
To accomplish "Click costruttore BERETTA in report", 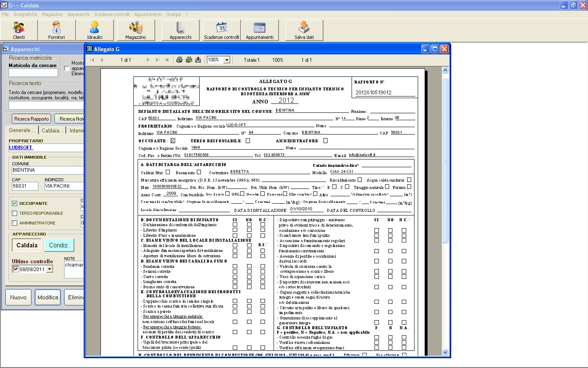I will [x=240, y=172].
